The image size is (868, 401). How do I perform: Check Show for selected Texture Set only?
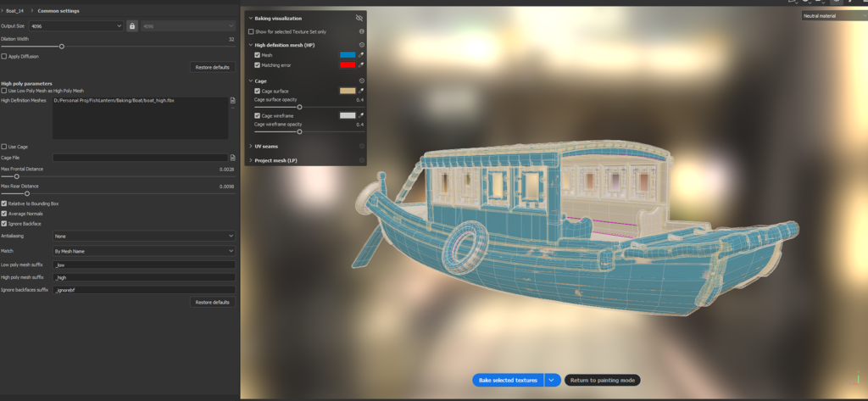[x=251, y=32]
